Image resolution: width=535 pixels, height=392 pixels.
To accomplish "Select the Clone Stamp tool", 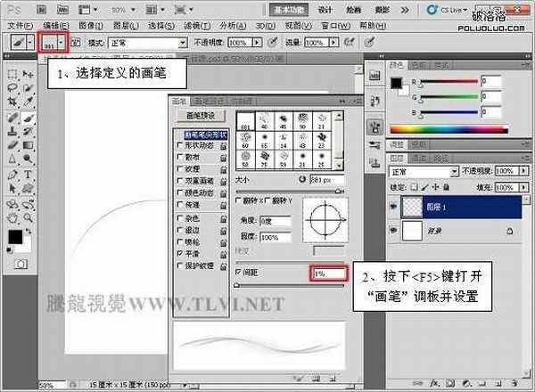I will [x=12, y=131].
